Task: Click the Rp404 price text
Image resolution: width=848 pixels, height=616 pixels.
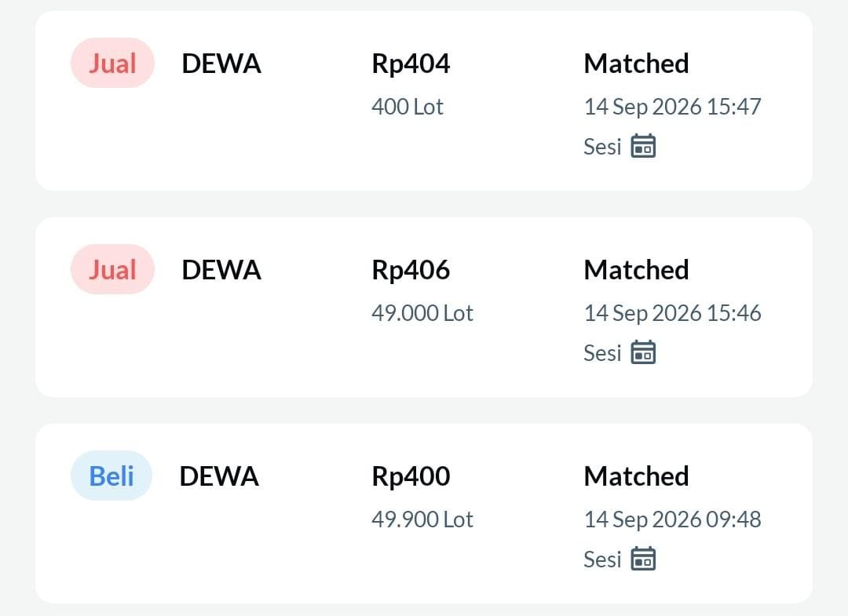Action: click(411, 64)
